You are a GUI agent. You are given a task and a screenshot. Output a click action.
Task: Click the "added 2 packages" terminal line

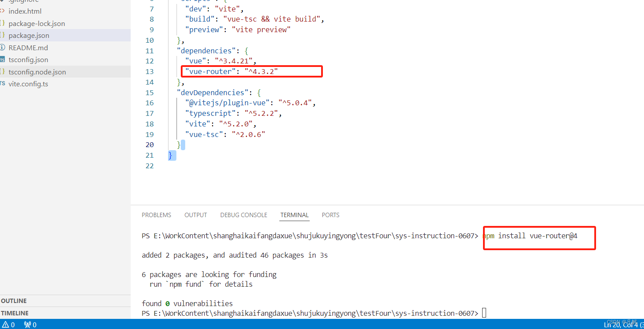[x=234, y=255]
